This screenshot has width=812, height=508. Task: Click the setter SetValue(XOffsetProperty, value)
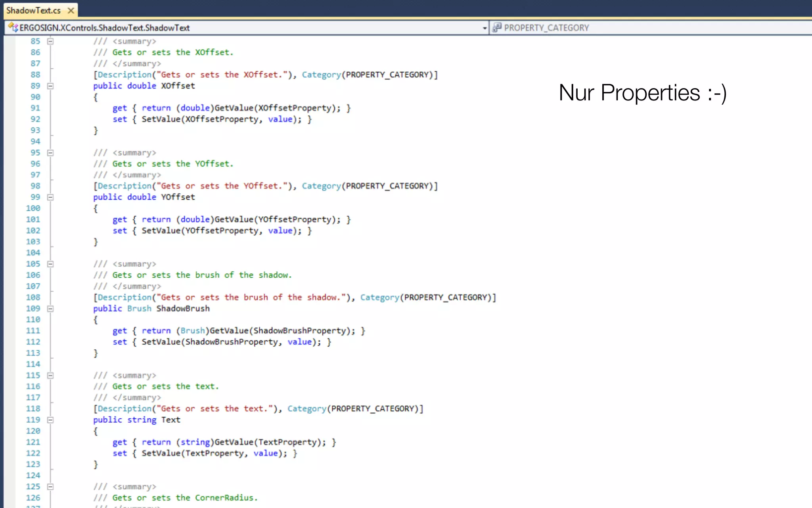pos(212,119)
